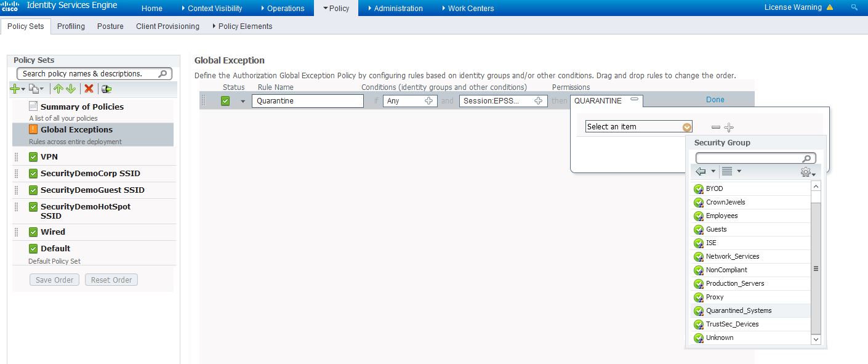Image resolution: width=868 pixels, height=364 pixels.
Task: Open dropdown arrow next to list view icon
Action: [739, 171]
